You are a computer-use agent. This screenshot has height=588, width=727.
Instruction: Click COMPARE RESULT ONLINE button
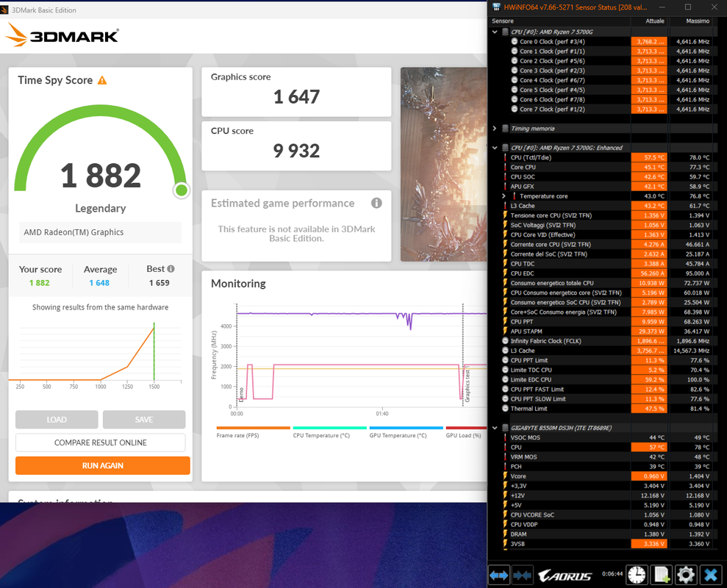pos(101,443)
